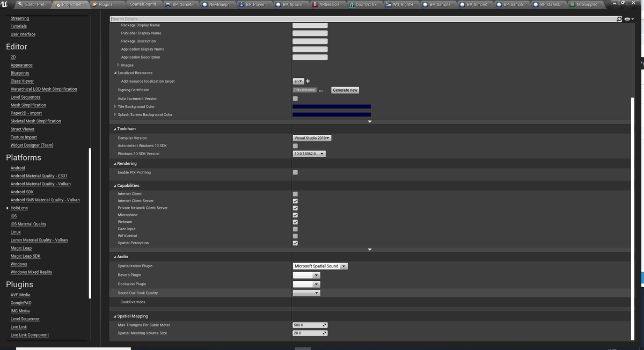Click the Unreal Engine logo icon

click(4, 4)
